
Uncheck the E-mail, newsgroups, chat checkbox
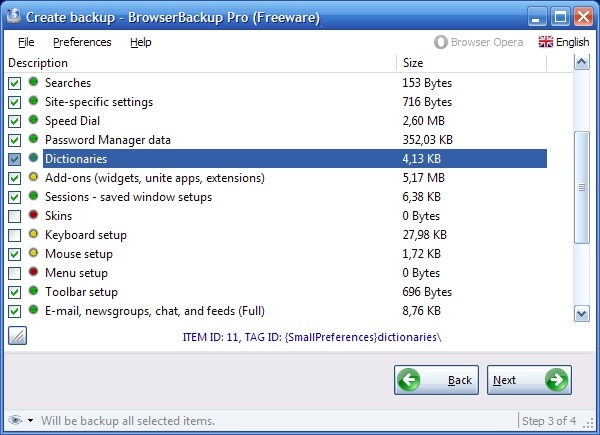point(15,311)
